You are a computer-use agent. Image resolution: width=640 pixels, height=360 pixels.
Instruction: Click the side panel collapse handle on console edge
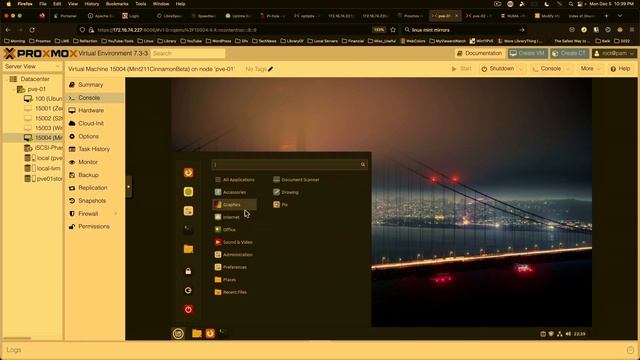tap(129, 187)
